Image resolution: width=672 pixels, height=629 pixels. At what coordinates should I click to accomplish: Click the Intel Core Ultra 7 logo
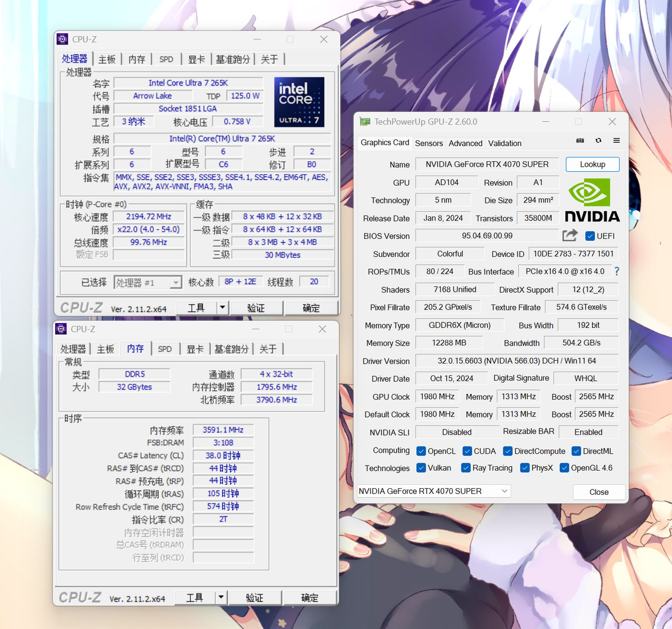coord(299,102)
